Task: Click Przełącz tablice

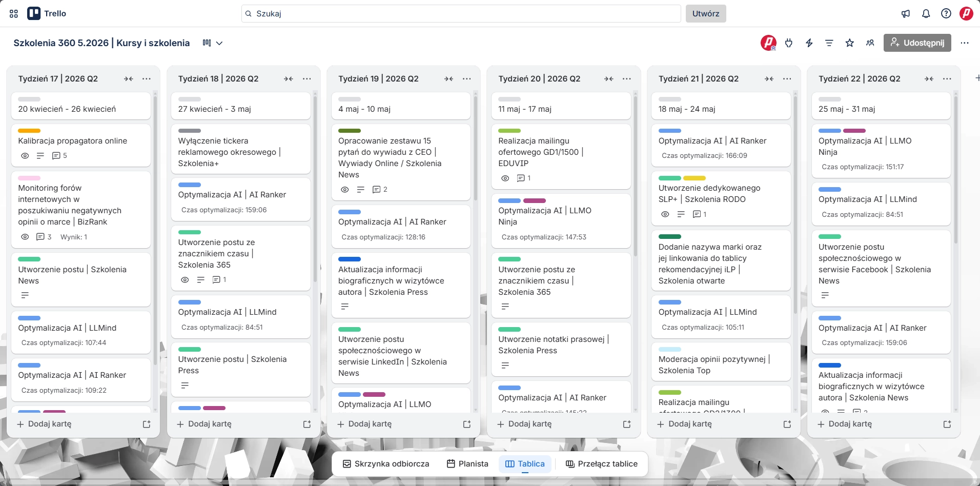Action: 602,464
